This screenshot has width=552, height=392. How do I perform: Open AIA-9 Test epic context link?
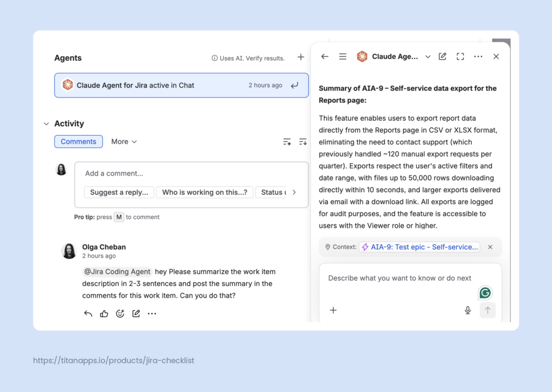tap(419, 247)
